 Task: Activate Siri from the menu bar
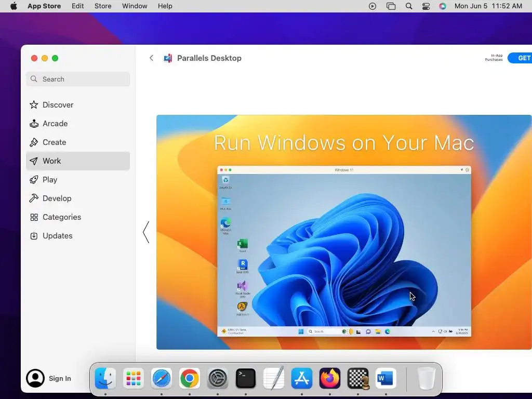tap(443, 6)
